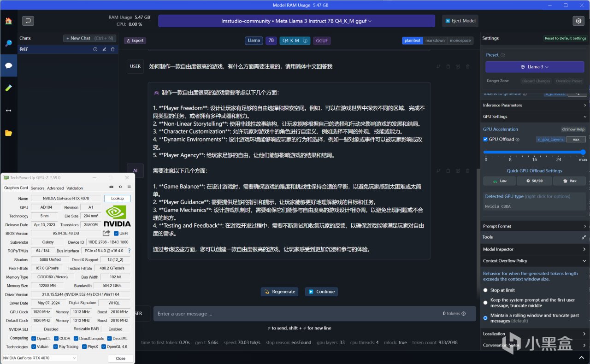Rename the chat using the pencil icon
Screen dimensions: 590x364
104,49
